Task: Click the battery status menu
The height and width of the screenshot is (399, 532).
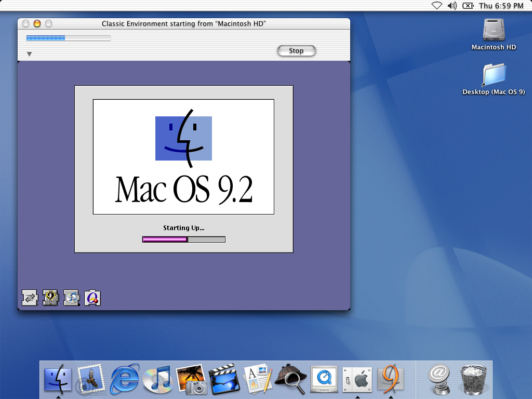Action: coord(468,6)
